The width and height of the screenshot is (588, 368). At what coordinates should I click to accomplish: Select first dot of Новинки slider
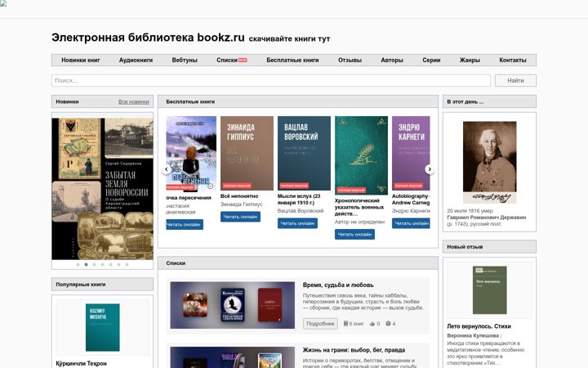click(x=78, y=264)
